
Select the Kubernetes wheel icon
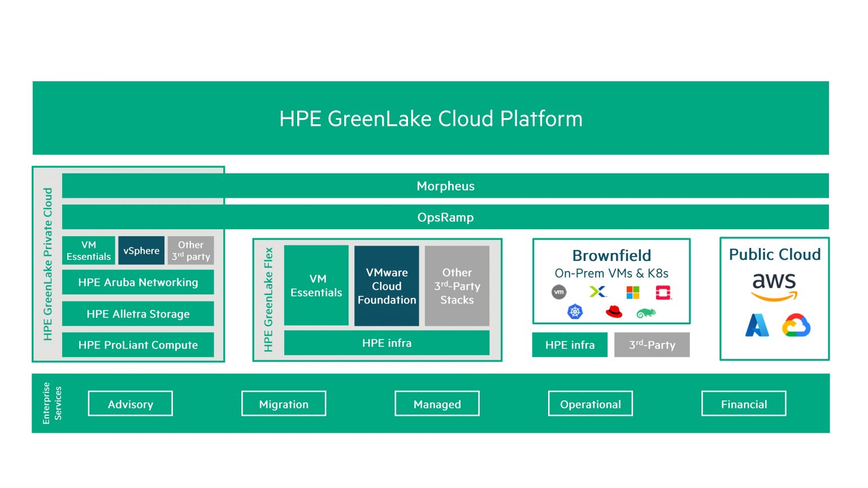tap(574, 311)
